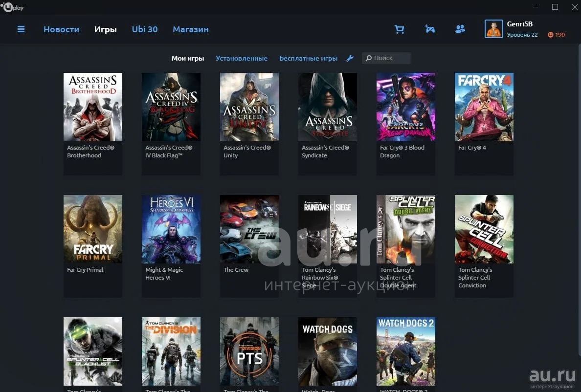Open Splinter Cell Conviction cover
The height and width of the screenshot is (392, 581).
tap(484, 229)
